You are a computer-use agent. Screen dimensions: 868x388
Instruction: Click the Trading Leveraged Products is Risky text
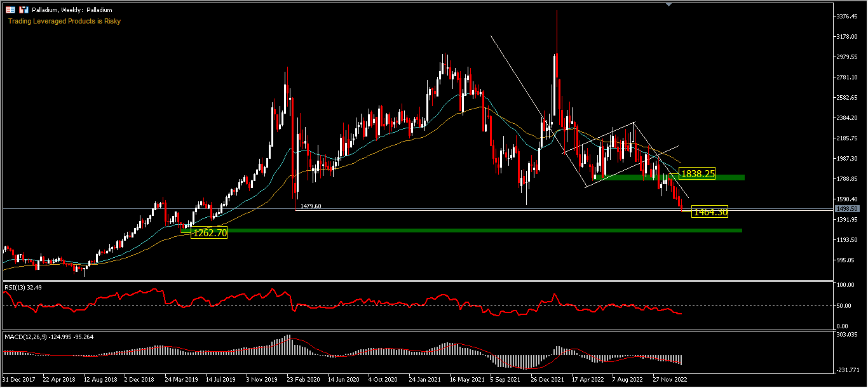64,21
